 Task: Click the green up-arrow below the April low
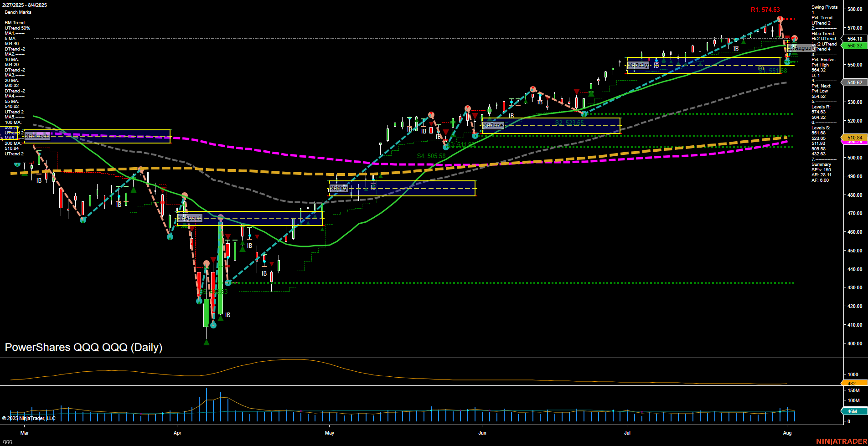(x=206, y=342)
